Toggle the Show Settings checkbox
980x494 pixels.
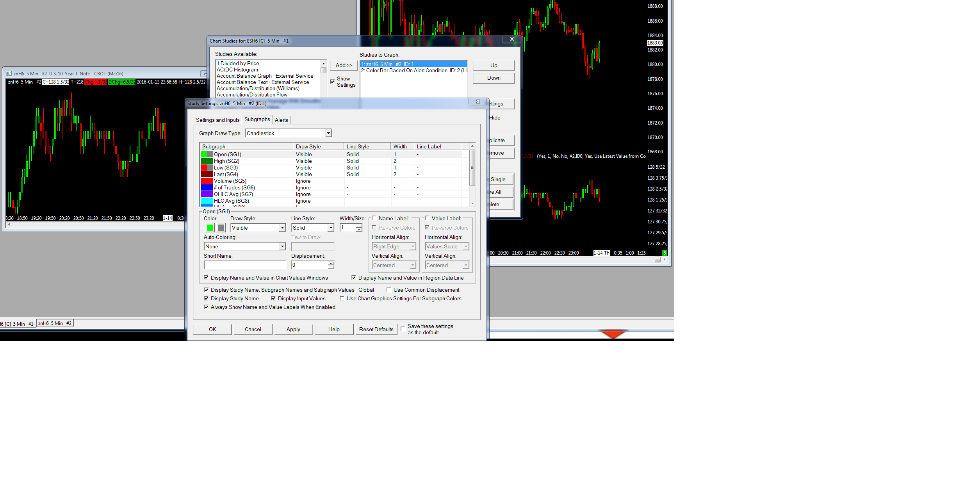coord(332,82)
